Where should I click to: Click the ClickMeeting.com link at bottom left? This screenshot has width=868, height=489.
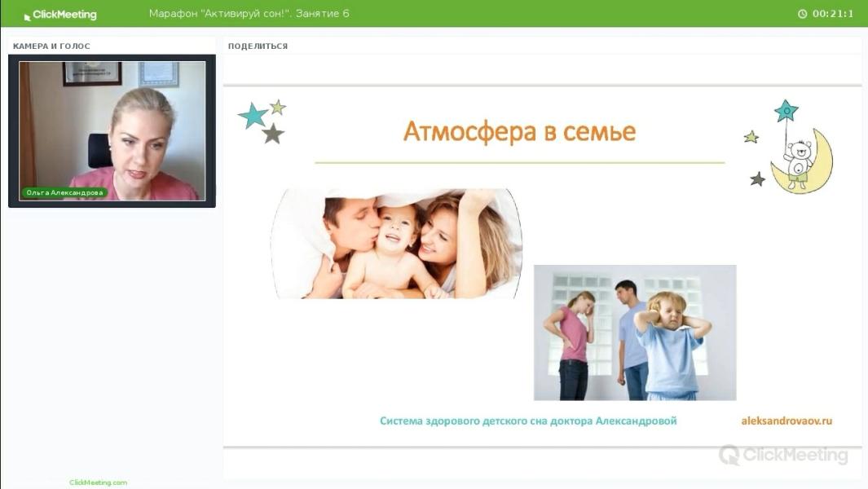tap(99, 482)
